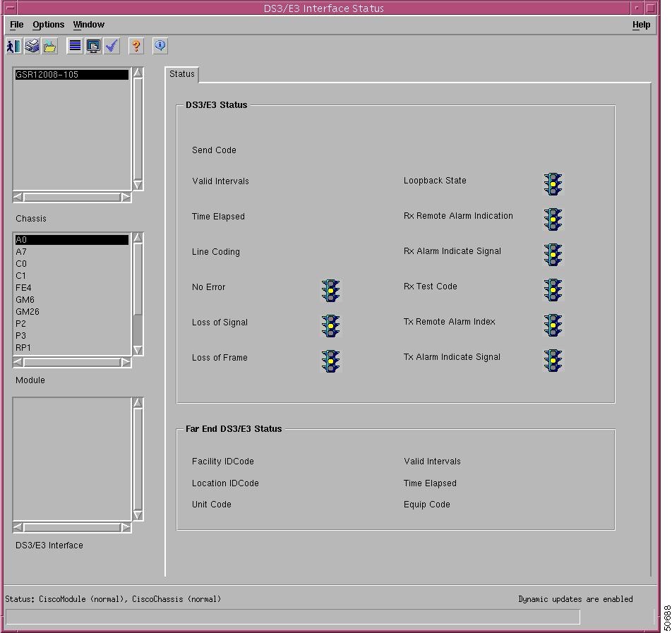
Task: Click the Tx Remote Alarm Index light
Action: click(x=553, y=325)
